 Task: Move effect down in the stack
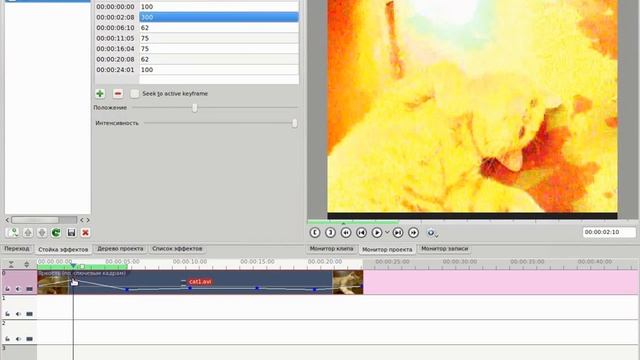click(x=42, y=233)
